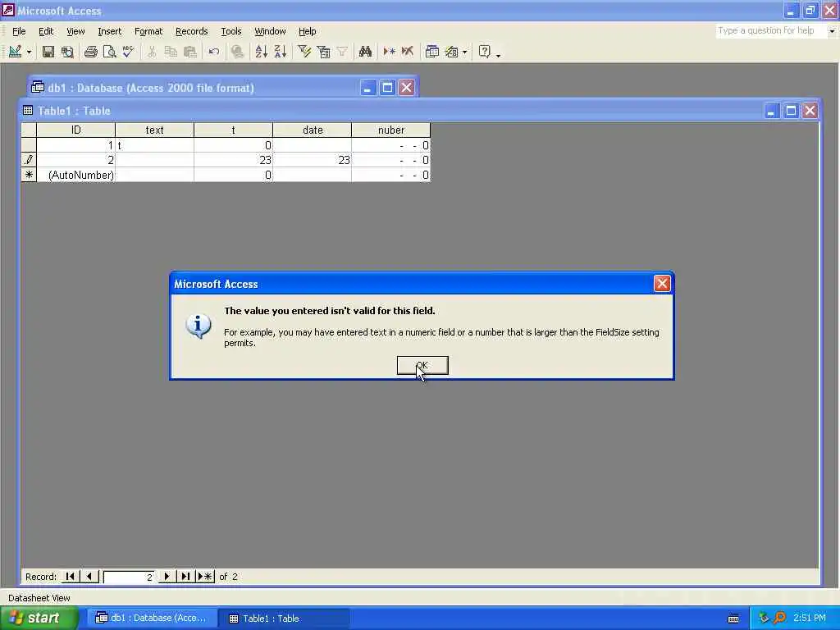Click the Paste clipboard icon
Screen dimensions: 840x630
click(189, 52)
